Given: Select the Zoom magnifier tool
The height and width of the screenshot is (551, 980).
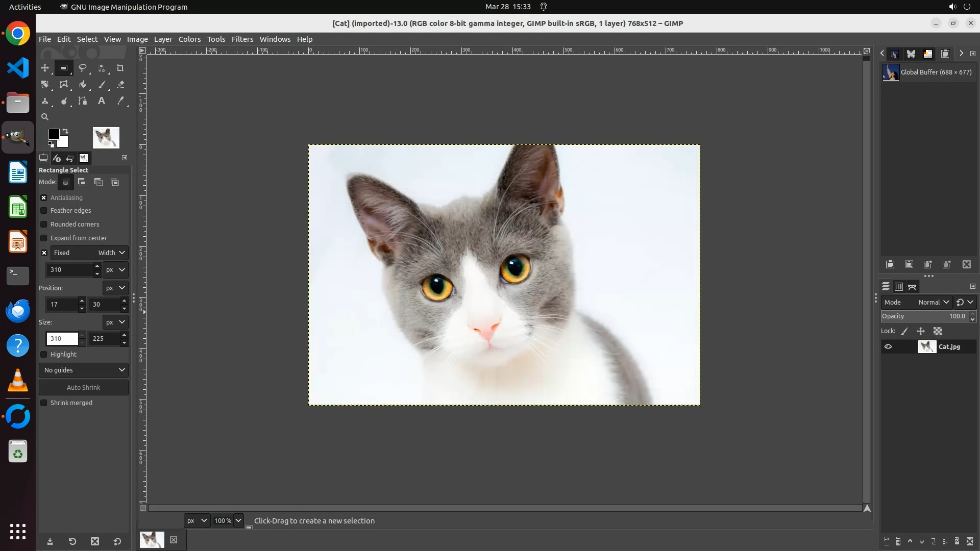Looking at the screenshot, I should point(45,117).
